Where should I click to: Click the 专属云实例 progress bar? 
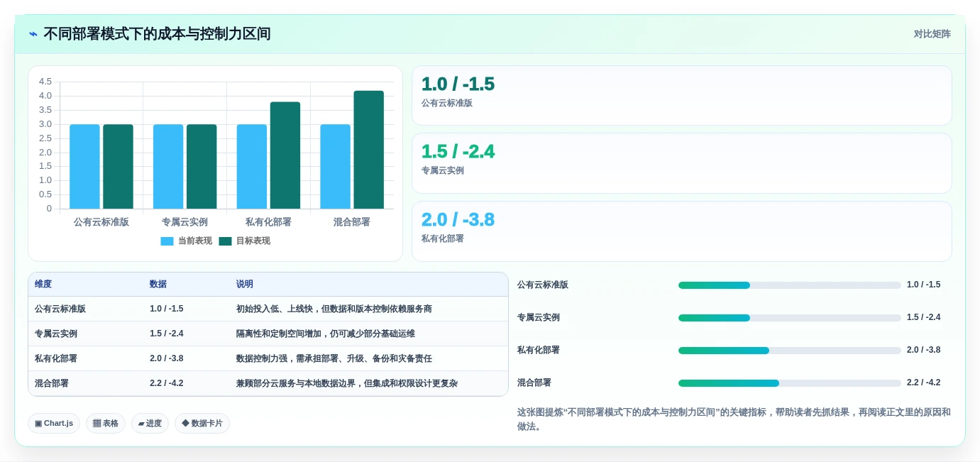coord(789,318)
